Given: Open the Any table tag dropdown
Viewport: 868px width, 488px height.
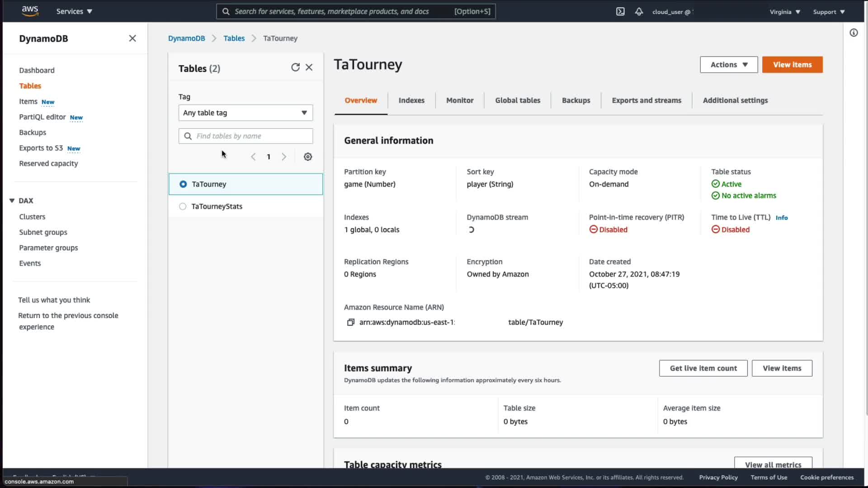Looking at the screenshot, I should tap(245, 113).
